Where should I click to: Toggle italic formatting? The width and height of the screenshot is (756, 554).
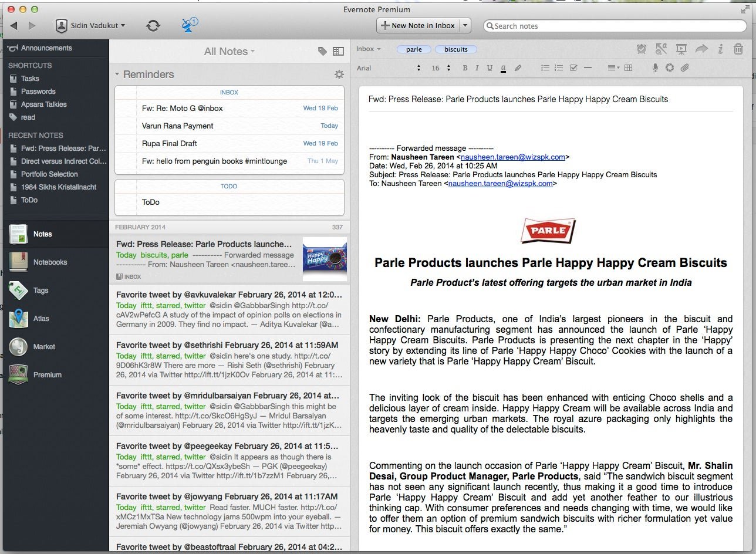[477, 68]
